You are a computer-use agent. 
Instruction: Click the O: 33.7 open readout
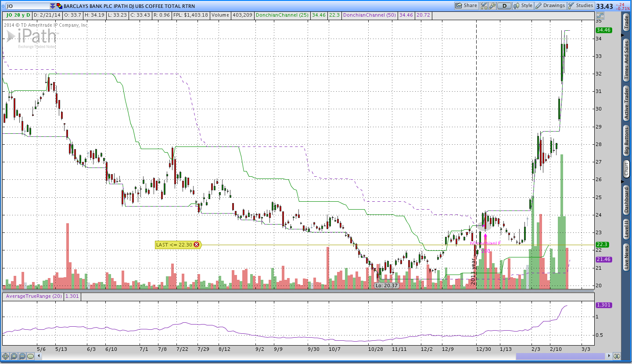[72, 15]
